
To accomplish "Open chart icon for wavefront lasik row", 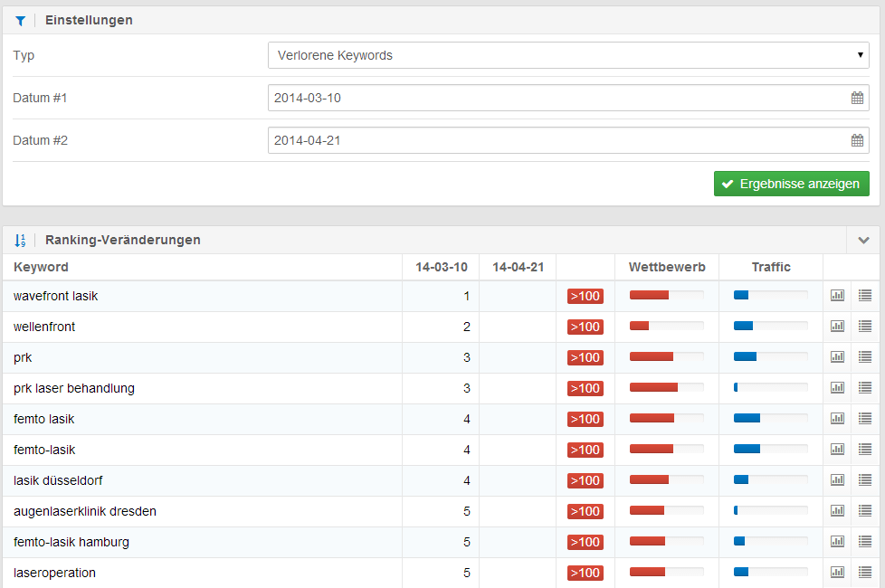I will (x=837, y=296).
